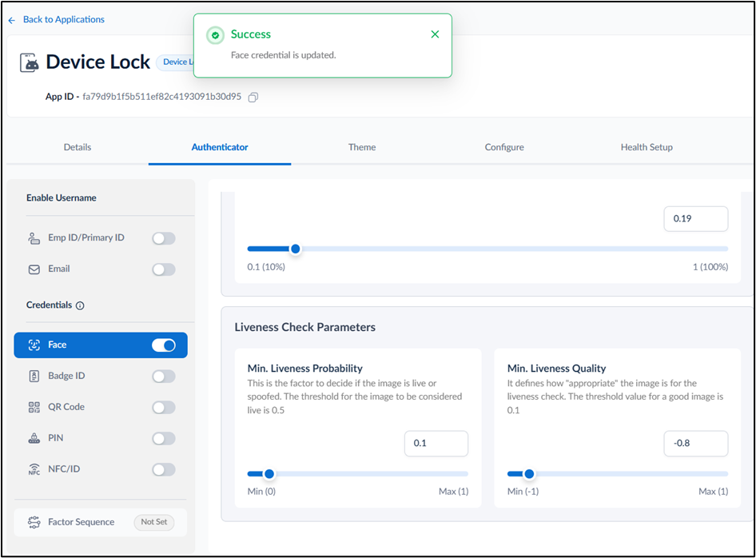Click the Enable Username heading
The width and height of the screenshot is (756, 558).
[62, 197]
